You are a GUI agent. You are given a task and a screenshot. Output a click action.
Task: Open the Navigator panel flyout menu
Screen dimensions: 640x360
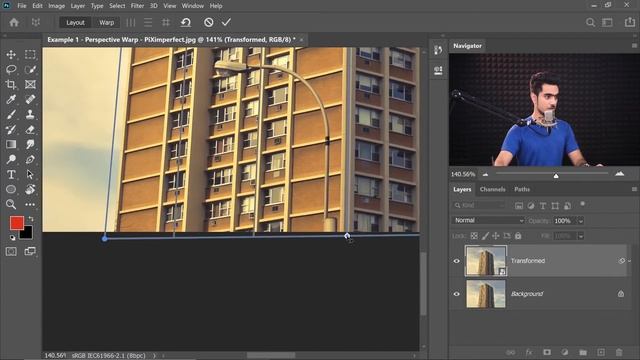634,45
